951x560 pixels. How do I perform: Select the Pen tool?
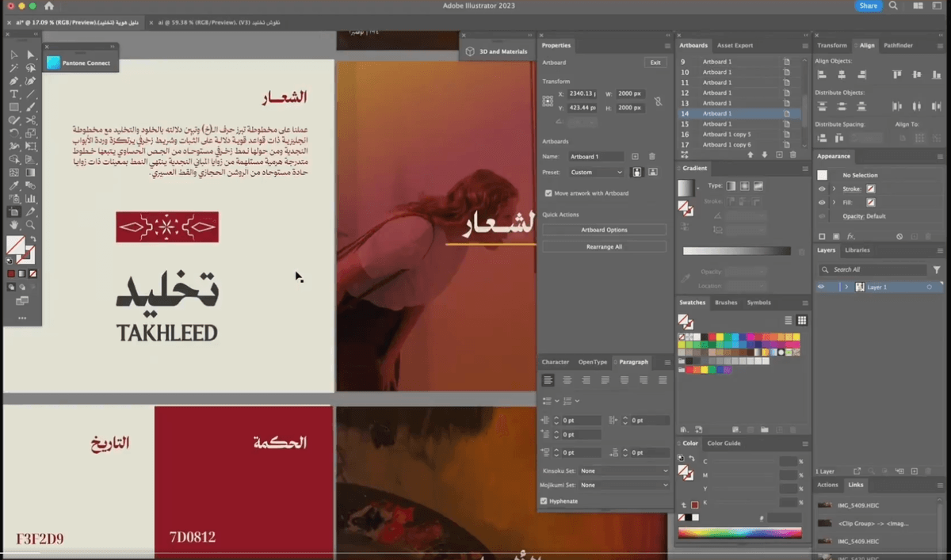[13, 80]
